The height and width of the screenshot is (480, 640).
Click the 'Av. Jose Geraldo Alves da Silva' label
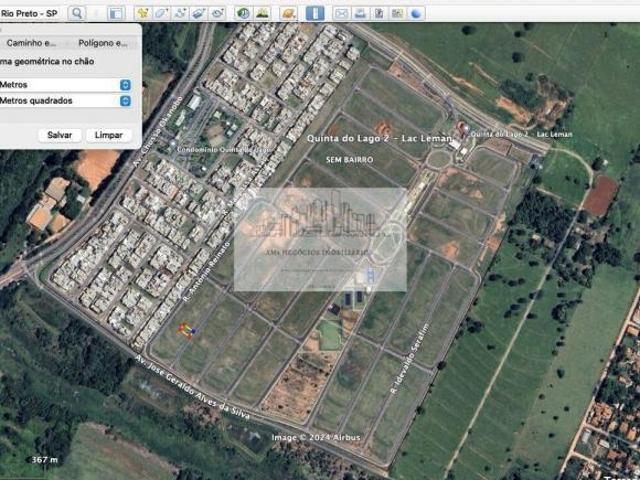point(192,387)
